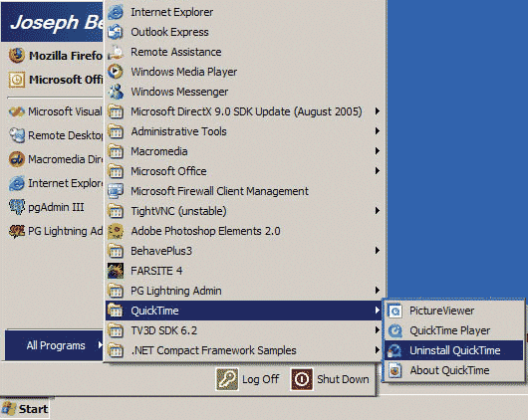Expand the Macromedia submenu arrow
This screenshot has height=420, width=528.
(378, 151)
